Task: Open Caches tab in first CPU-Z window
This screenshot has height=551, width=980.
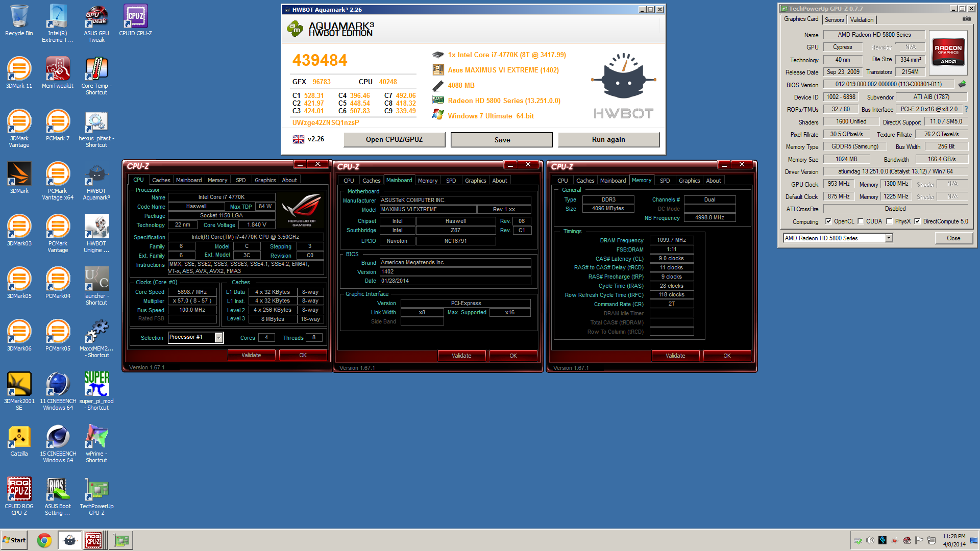Action: tap(161, 180)
